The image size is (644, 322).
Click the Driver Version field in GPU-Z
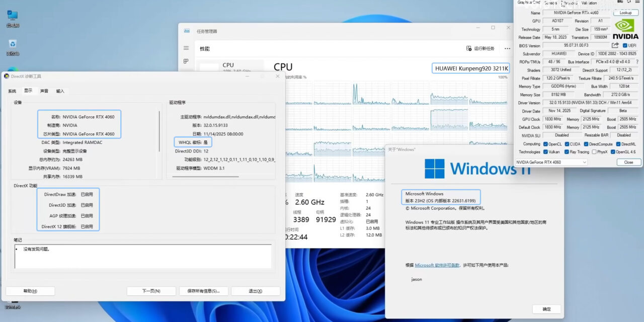(591, 103)
